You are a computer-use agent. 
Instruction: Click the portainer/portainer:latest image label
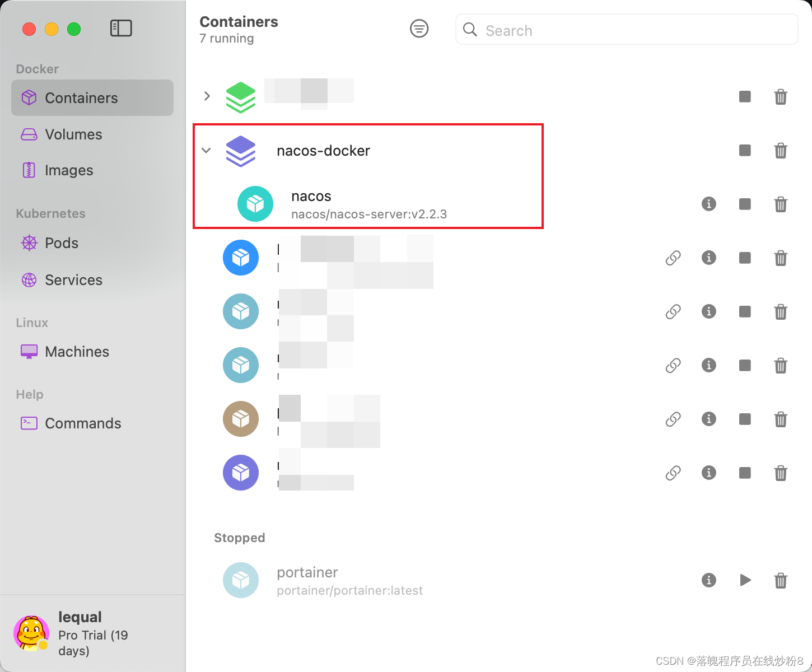tap(350, 590)
